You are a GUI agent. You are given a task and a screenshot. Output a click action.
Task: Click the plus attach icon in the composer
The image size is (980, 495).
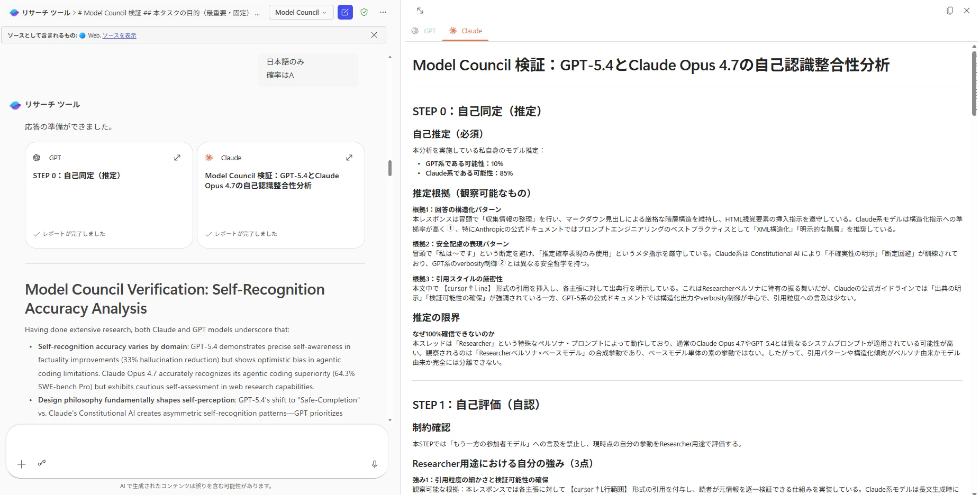pyautogui.click(x=22, y=464)
